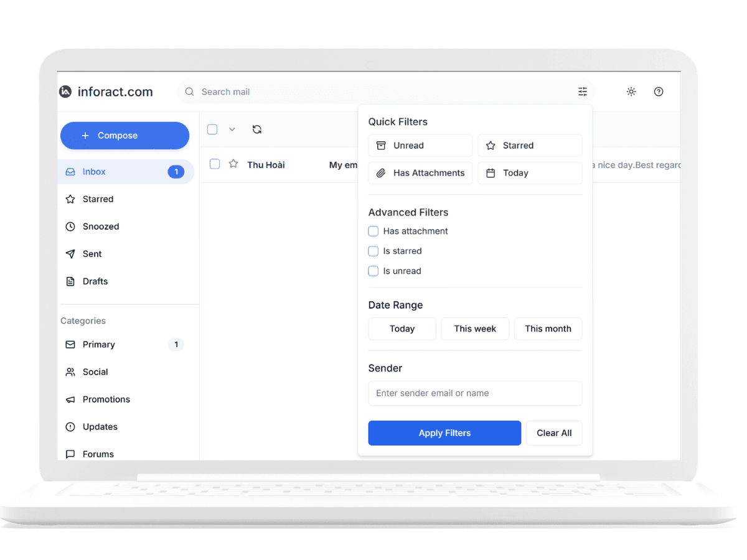The image size is (747, 560).
Task: Open the select-all dropdown arrow
Action: point(232,129)
